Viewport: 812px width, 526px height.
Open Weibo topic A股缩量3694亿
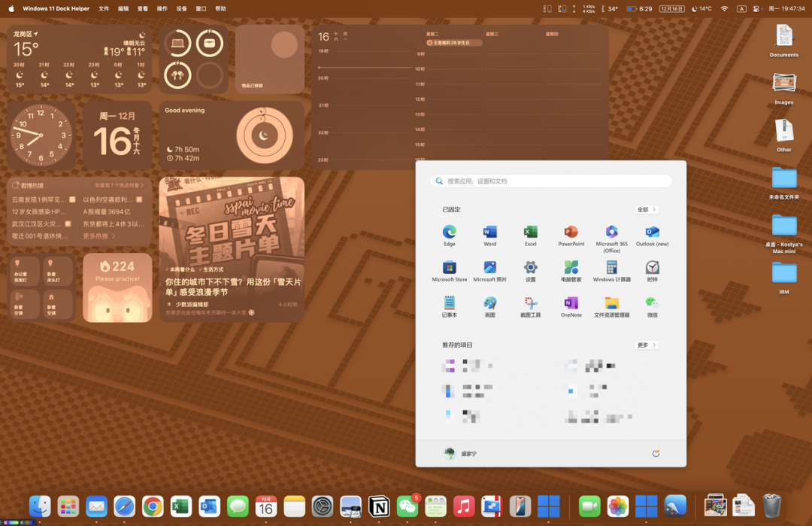[107, 211]
